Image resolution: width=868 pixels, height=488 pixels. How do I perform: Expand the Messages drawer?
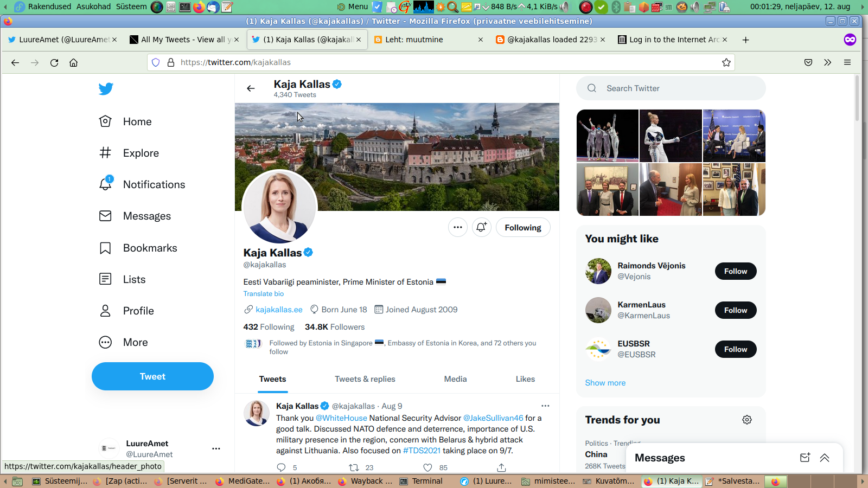pyautogui.click(x=825, y=458)
